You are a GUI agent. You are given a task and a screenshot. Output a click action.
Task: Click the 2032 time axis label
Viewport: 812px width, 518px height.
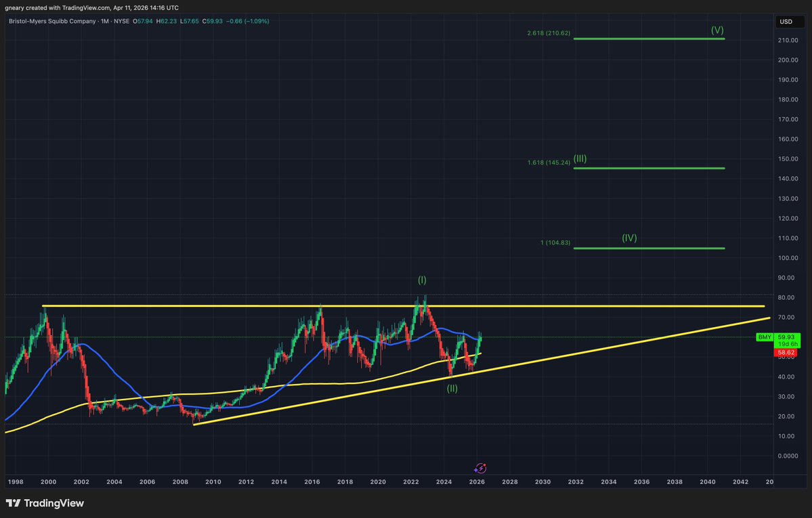tap(576, 481)
